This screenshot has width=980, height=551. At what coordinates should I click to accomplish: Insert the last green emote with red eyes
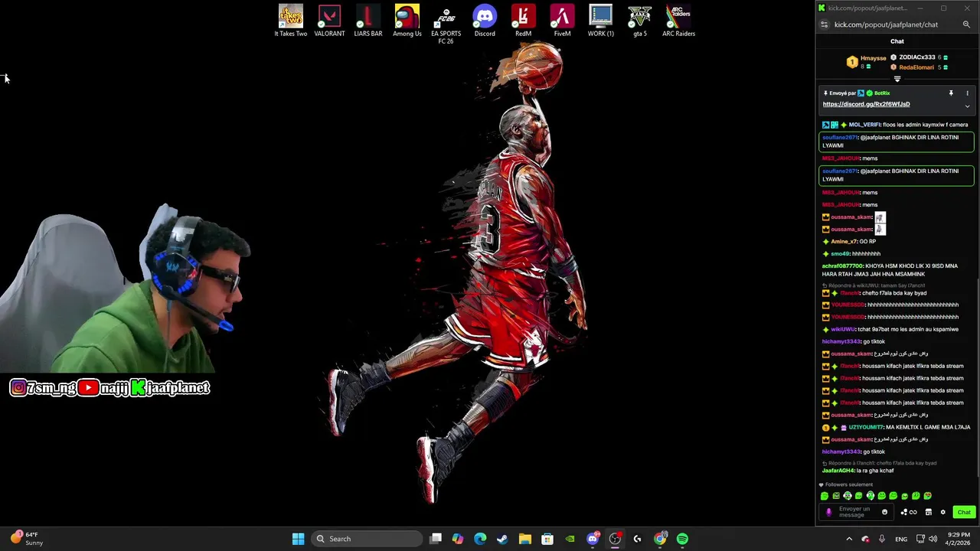click(928, 496)
